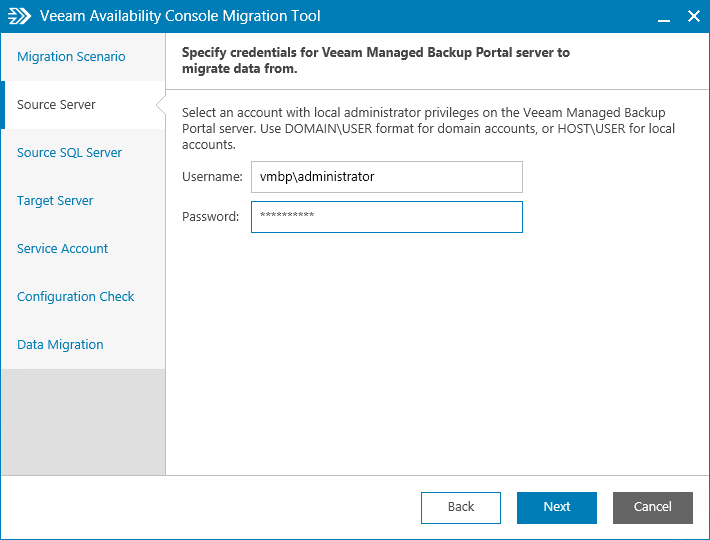Image resolution: width=710 pixels, height=540 pixels.
Task: Open the Configuration Check step
Action: pyautogui.click(x=75, y=297)
